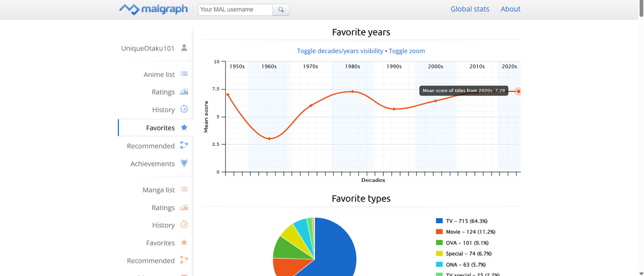
Task: Click the 2000s data point on curve
Action: click(x=436, y=101)
